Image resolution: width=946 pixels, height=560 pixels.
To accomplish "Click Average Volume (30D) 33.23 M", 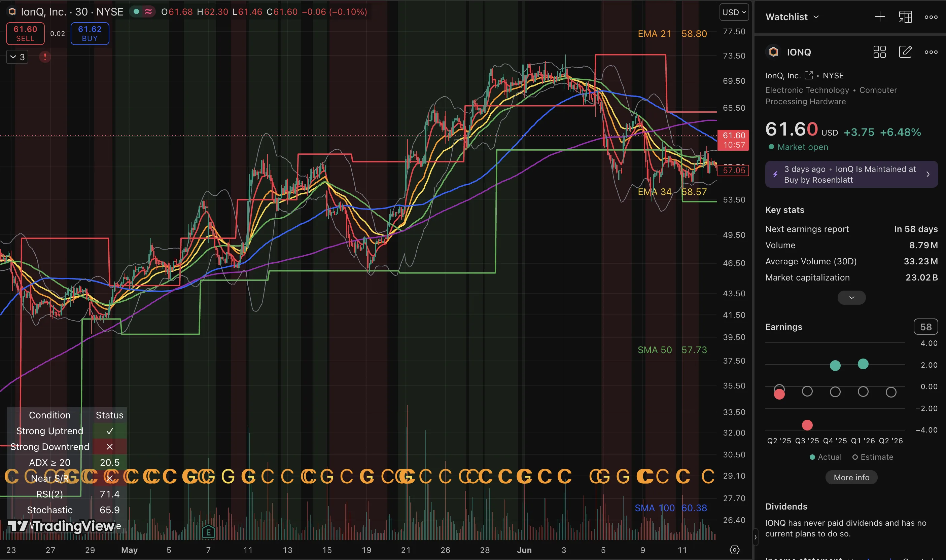I will pos(851,261).
